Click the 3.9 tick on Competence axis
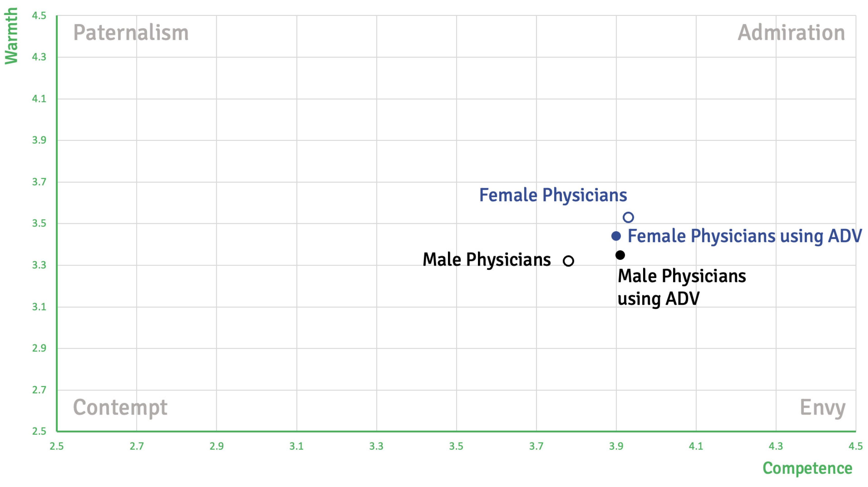 [x=616, y=446]
